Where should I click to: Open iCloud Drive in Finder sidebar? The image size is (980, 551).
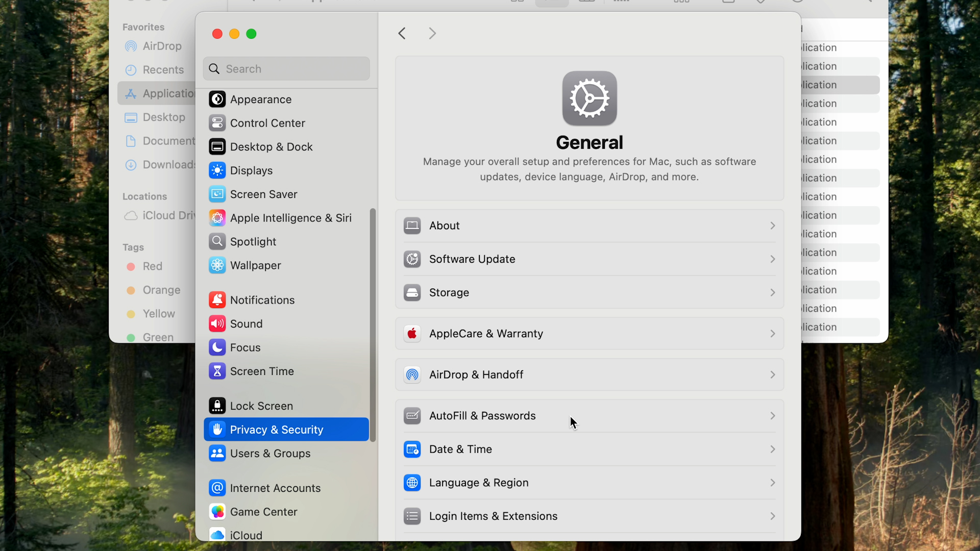(159, 215)
